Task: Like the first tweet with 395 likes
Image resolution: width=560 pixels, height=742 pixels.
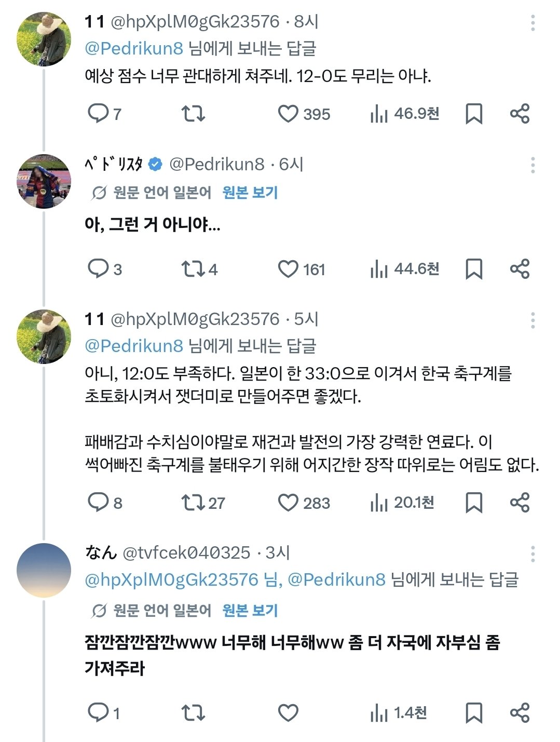Action: pyautogui.click(x=288, y=114)
